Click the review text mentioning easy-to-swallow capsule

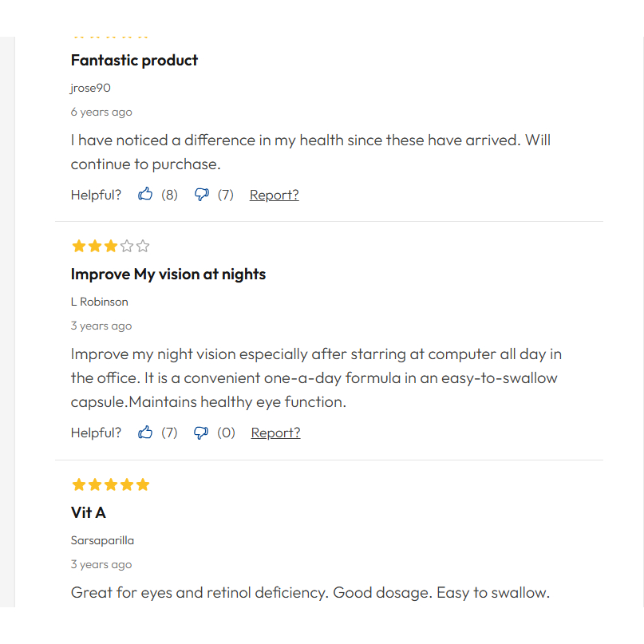(x=315, y=377)
